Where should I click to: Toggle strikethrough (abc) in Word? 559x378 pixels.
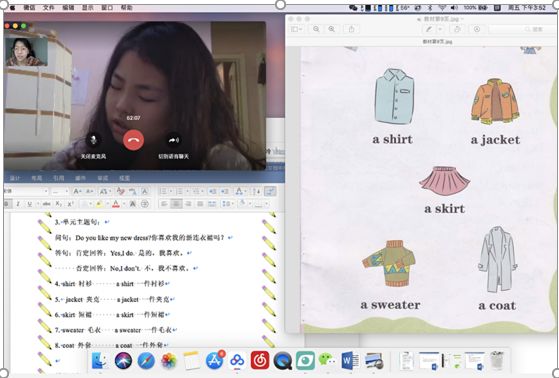point(47,204)
